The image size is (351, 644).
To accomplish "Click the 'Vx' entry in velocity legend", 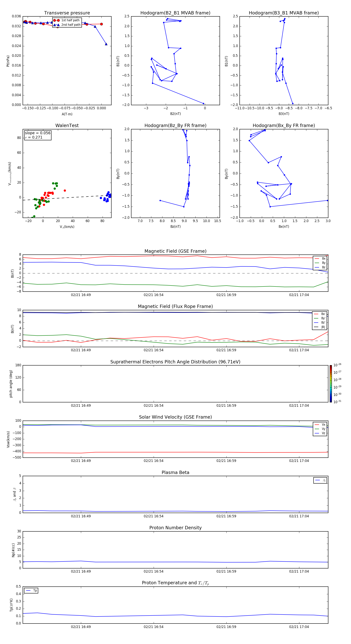I will 320,424.
